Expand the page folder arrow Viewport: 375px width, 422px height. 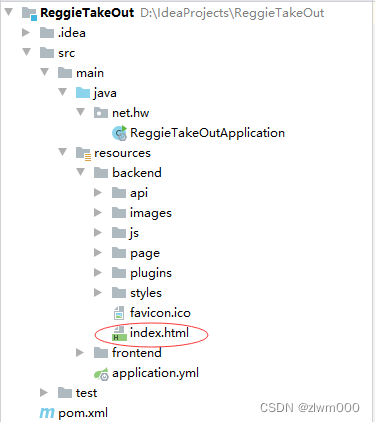[x=98, y=253]
